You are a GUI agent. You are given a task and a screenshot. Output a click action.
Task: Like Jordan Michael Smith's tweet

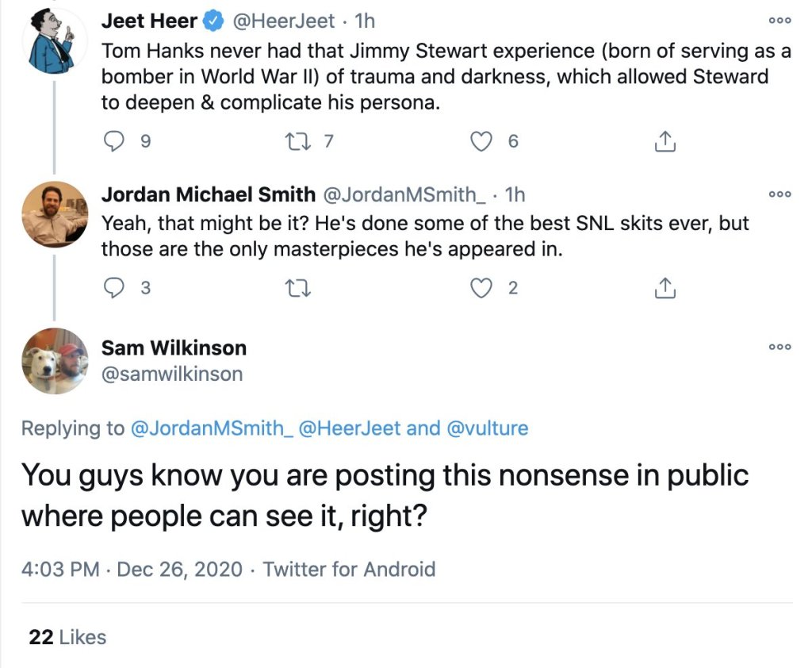(481, 288)
